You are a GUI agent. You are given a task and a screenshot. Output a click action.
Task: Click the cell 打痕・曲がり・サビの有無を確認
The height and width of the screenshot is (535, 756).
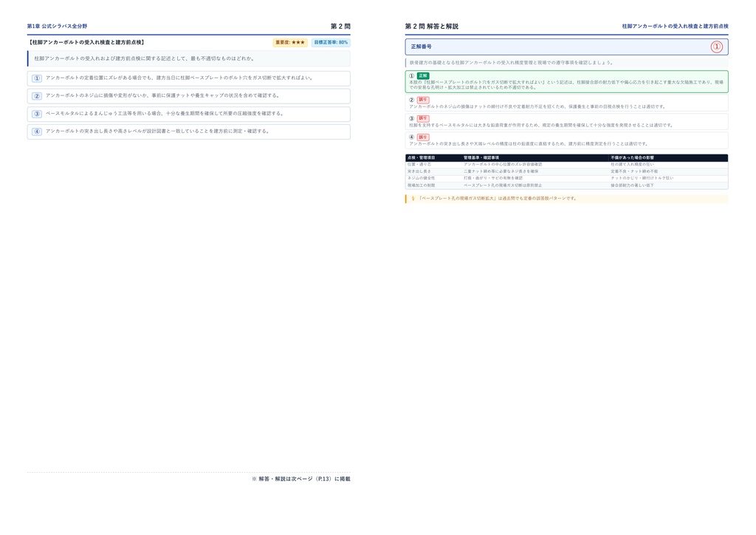(492, 178)
